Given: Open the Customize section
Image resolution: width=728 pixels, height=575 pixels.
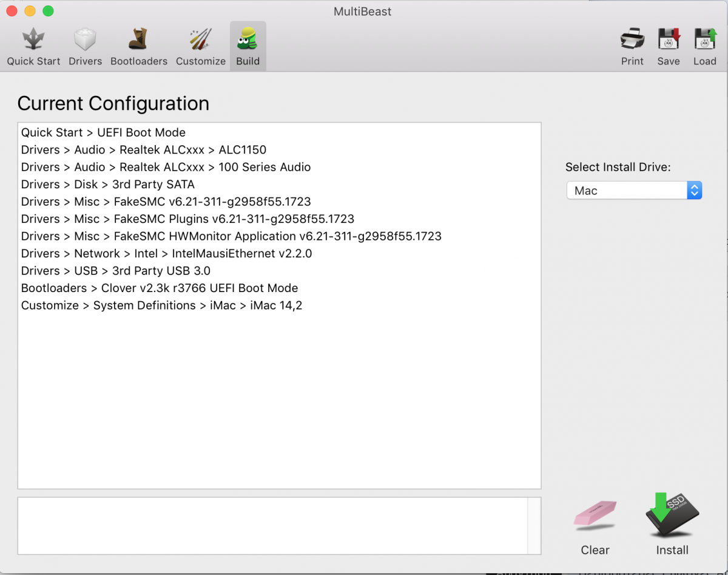Looking at the screenshot, I should pos(201,47).
